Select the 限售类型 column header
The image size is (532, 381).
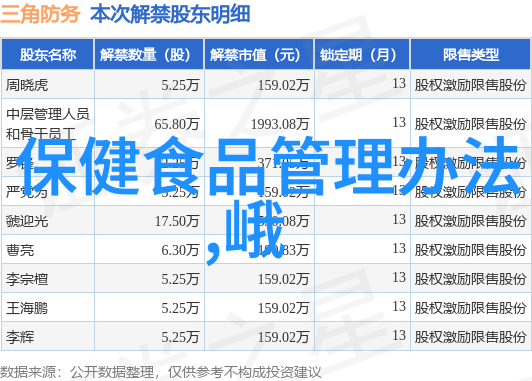pyautogui.click(x=471, y=55)
